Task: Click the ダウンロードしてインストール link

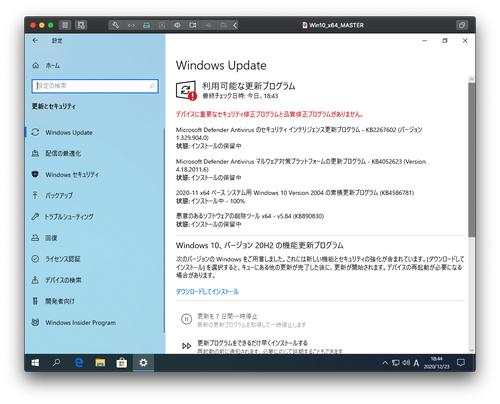Action: pos(207,292)
